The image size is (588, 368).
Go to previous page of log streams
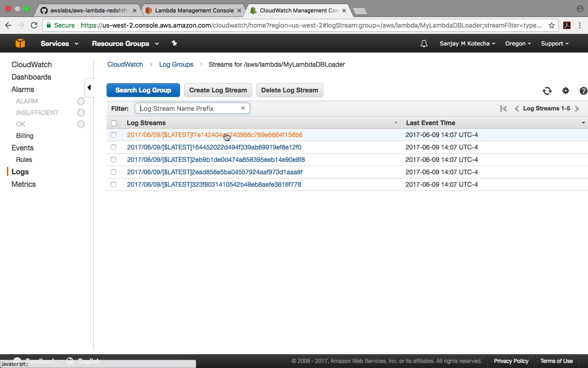coord(517,109)
